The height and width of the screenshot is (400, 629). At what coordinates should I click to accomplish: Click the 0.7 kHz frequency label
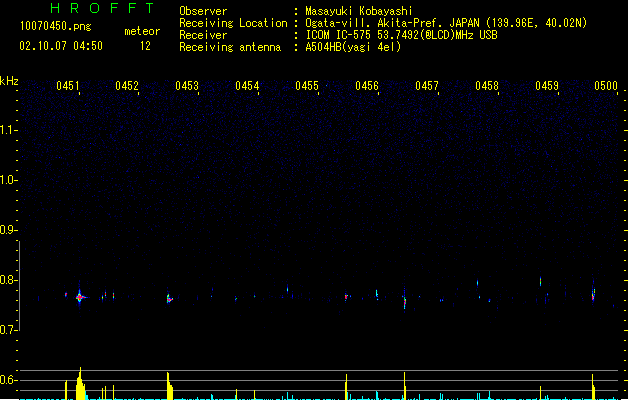point(8,330)
